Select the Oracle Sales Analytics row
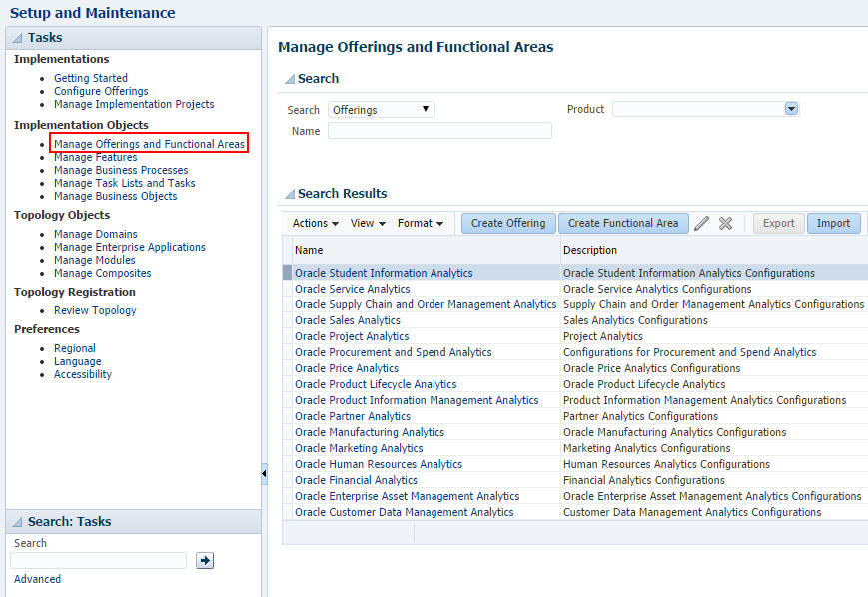This screenshot has height=597, width=868. click(347, 320)
